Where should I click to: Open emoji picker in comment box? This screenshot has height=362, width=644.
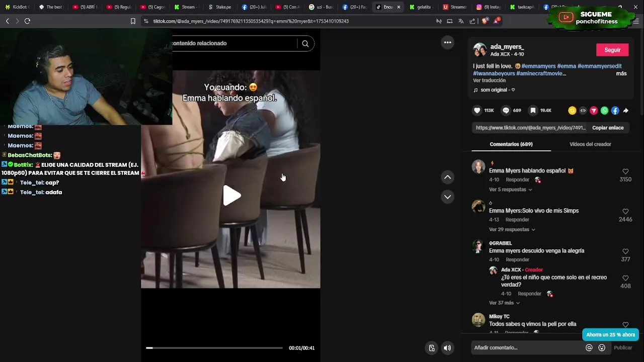click(x=602, y=347)
